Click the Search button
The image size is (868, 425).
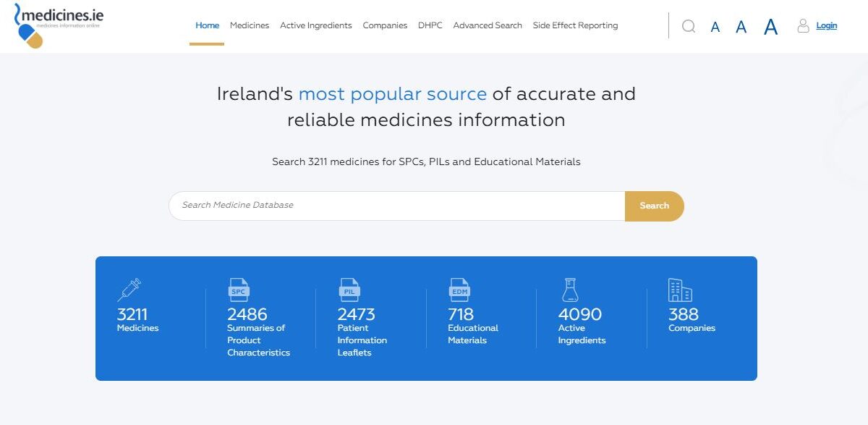tap(653, 206)
